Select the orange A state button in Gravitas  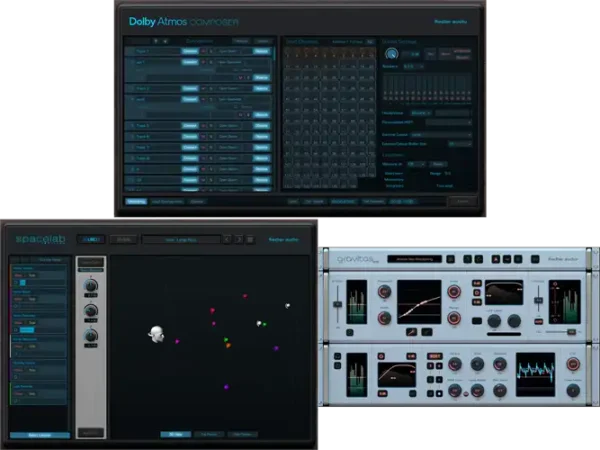tap(496, 259)
